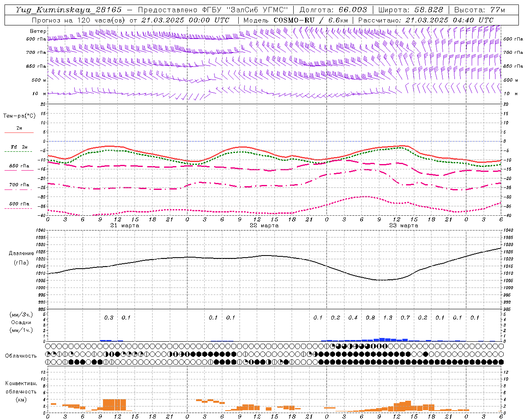Click the Прогноз на 120 часа(ов) text
This screenshot has width=525, height=420.
(x=79, y=20)
